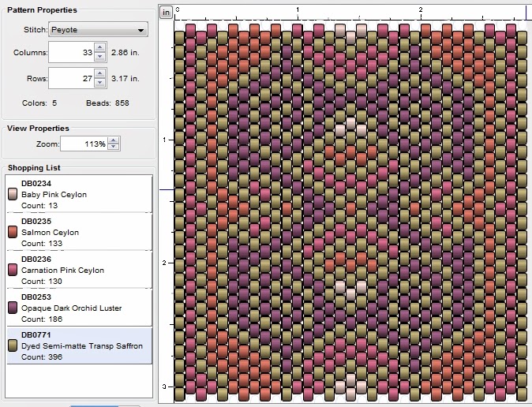The width and height of the screenshot is (532, 407).
Task: Click the Columns number field
Action: pyautogui.click(x=72, y=52)
